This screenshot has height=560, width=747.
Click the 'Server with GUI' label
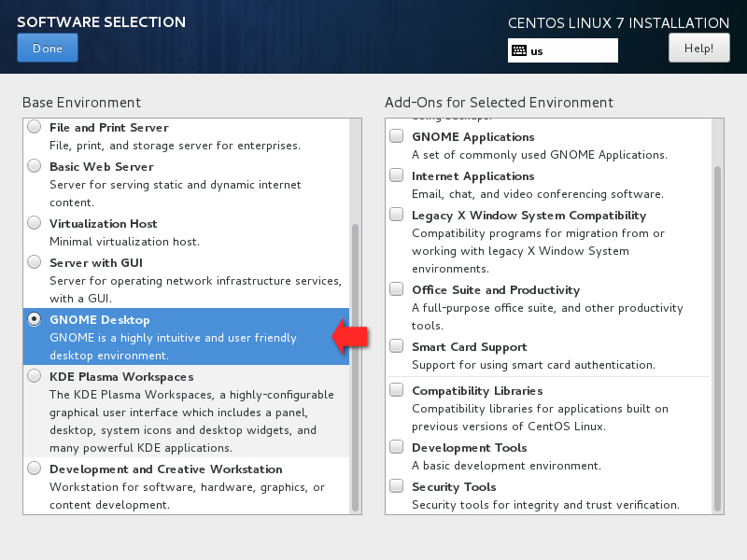(96, 263)
